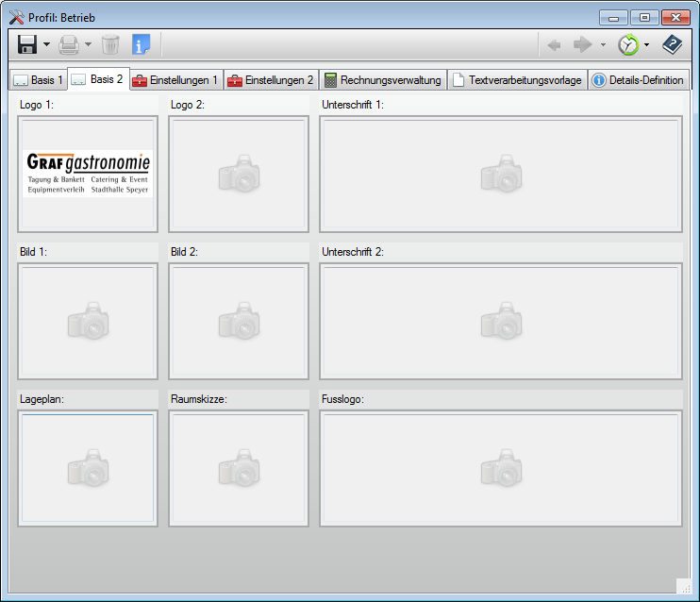The width and height of the screenshot is (700, 602).
Task: Switch to the Basis 1 tab
Action: (38, 80)
